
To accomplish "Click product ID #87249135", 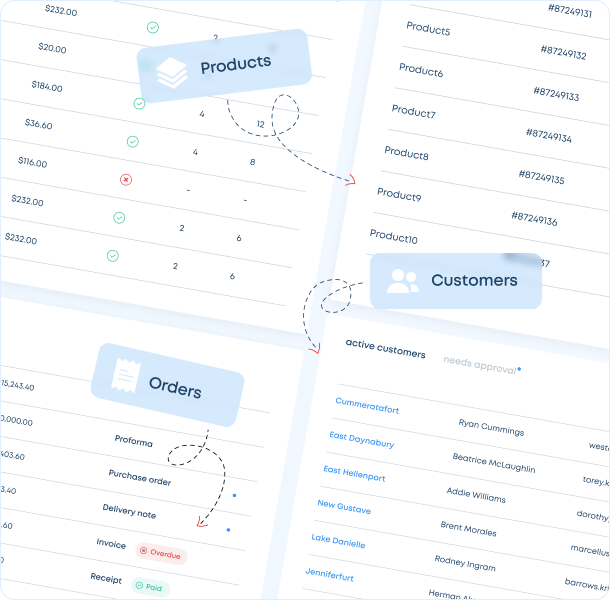I will tap(542, 177).
